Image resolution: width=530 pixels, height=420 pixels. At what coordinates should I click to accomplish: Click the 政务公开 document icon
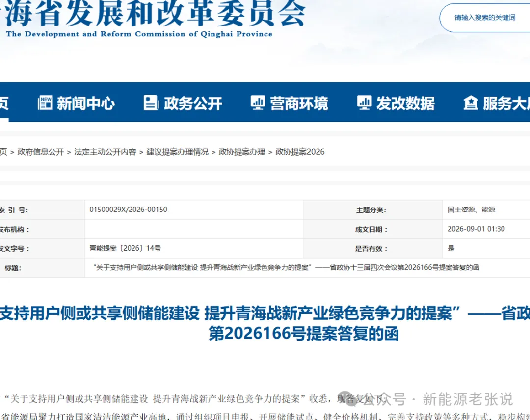151,103
